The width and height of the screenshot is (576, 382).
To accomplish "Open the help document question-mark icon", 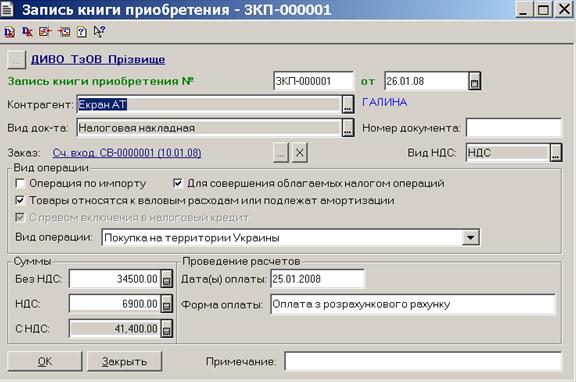I will click(x=82, y=32).
